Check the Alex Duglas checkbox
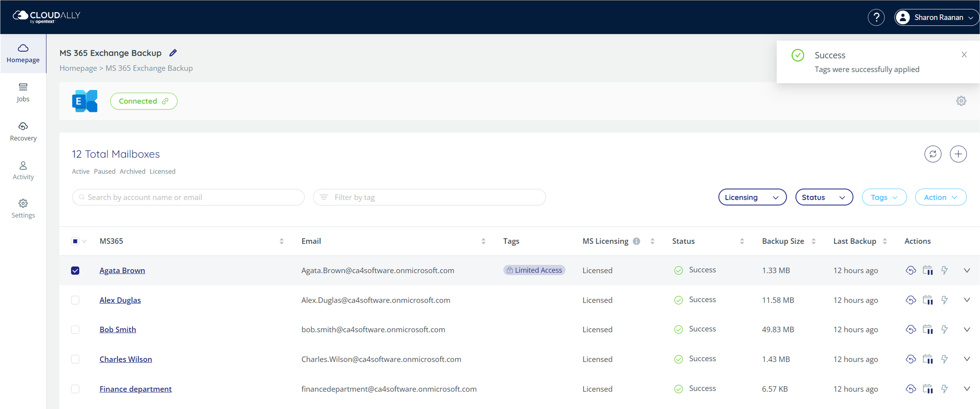 [x=75, y=300]
